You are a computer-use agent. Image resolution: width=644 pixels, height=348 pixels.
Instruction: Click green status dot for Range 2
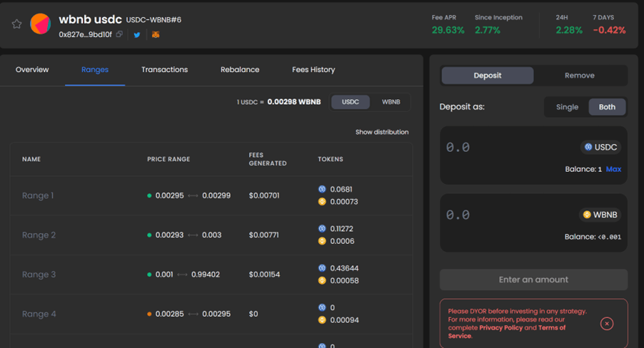tap(149, 235)
